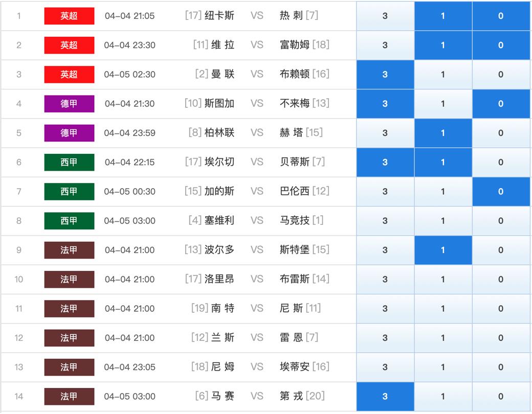Select 1 for 尼姆 vs 埃蒂安

(x=443, y=367)
